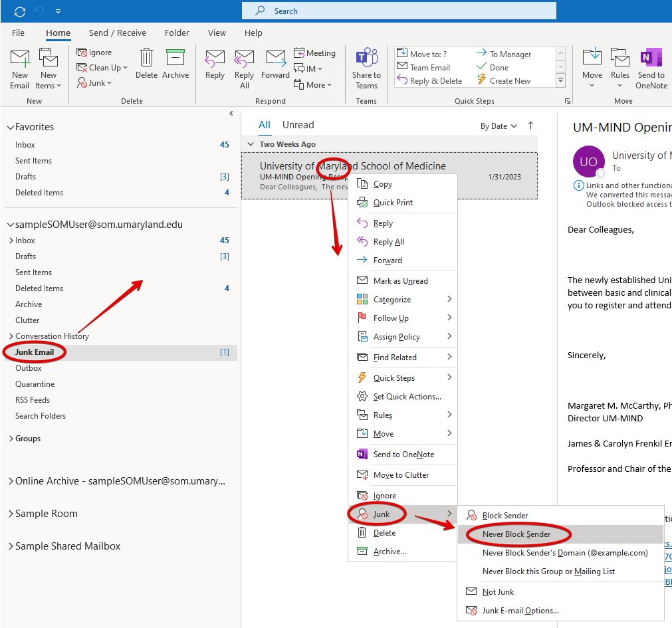Click the Search box

399,11
